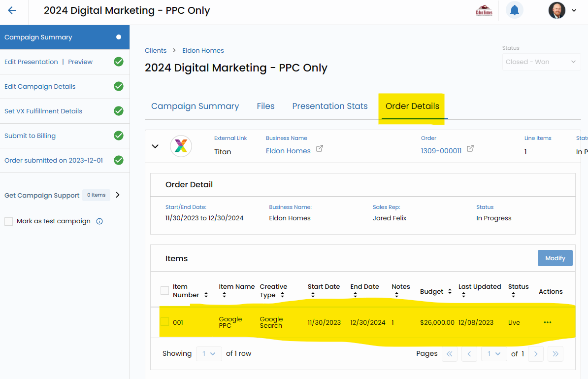The height and width of the screenshot is (379, 588).
Task: Open the Files tab
Action: point(265,106)
